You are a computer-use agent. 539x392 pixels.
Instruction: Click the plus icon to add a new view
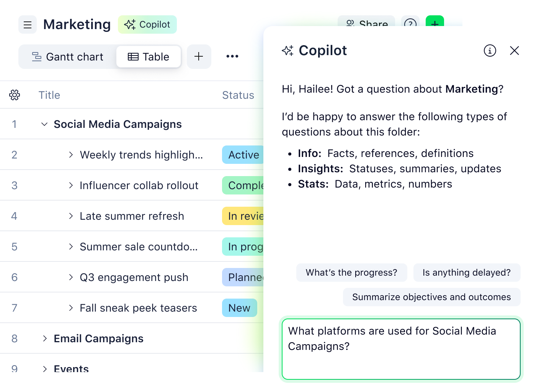pyautogui.click(x=199, y=56)
